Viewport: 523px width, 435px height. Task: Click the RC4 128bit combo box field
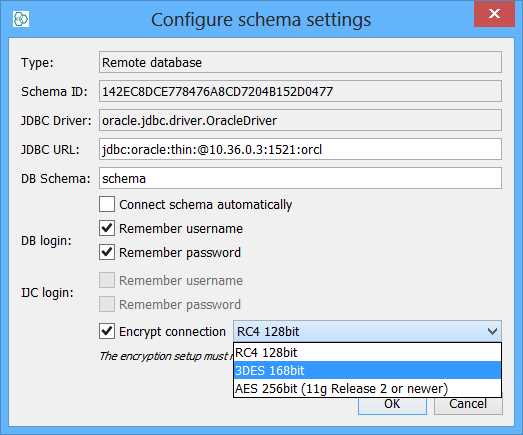(367, 331)
